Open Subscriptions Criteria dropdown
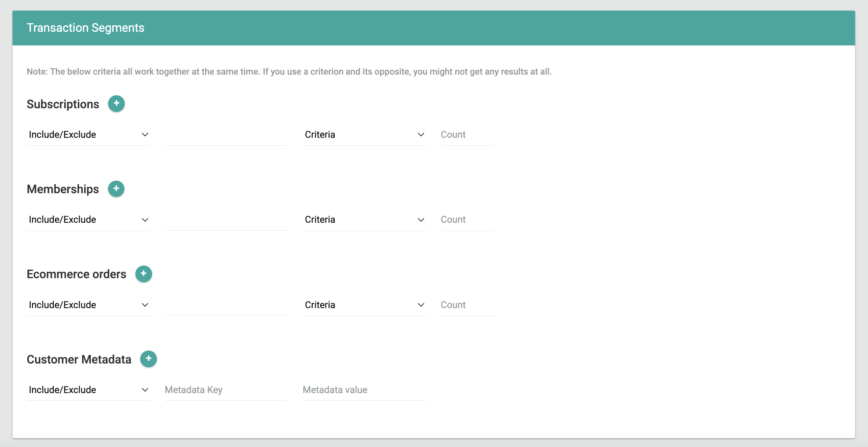This screenshot has width=868, height=447. pyautogui.click(x=364, y=135)
